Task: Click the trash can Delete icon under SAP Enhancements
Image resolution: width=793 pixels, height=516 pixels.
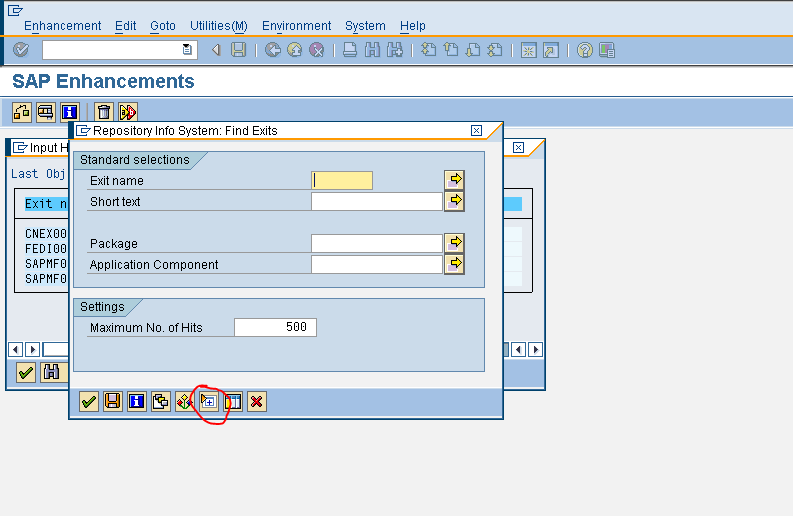Action: (104, 112)
